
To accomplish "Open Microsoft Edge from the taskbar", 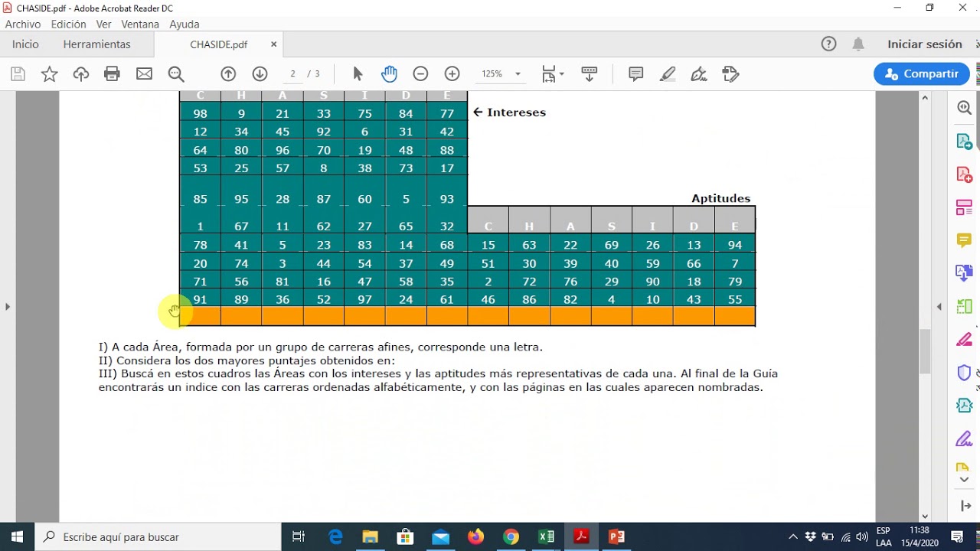I will (x=335, y=537).
